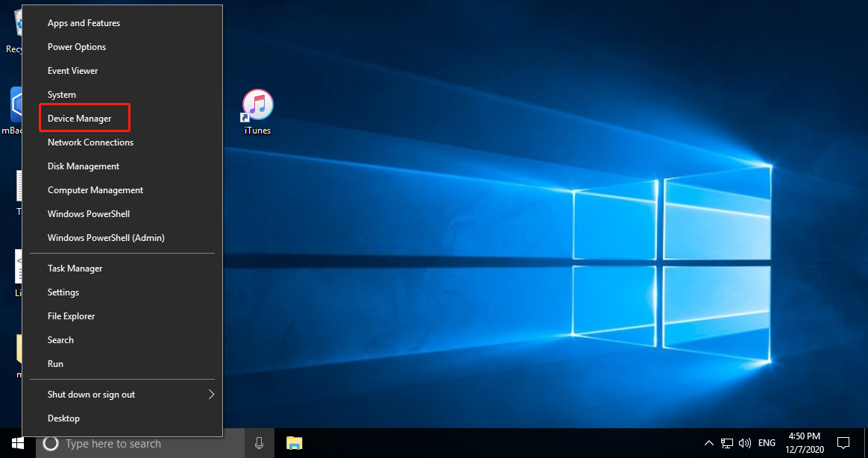Open the Action Center notification icon
The height and width of the screenshot is (458, 868).
tap(843, 444)
